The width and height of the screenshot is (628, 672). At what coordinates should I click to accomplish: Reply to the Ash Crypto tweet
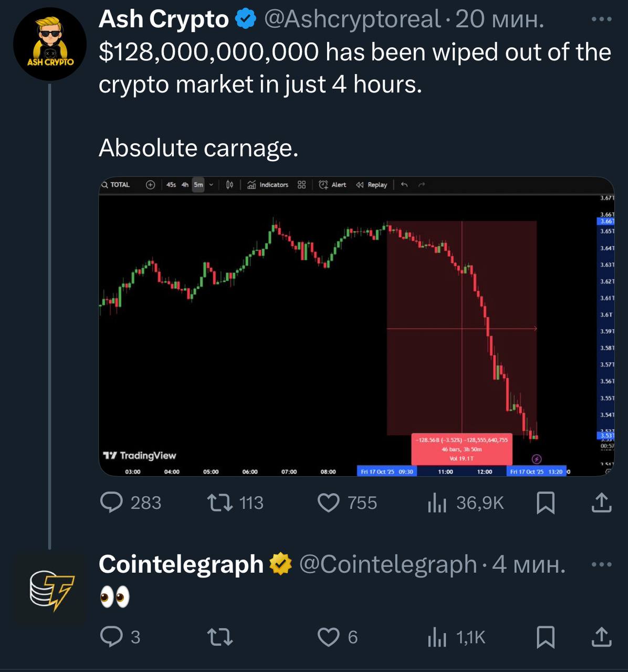click(x=111, y=502)
